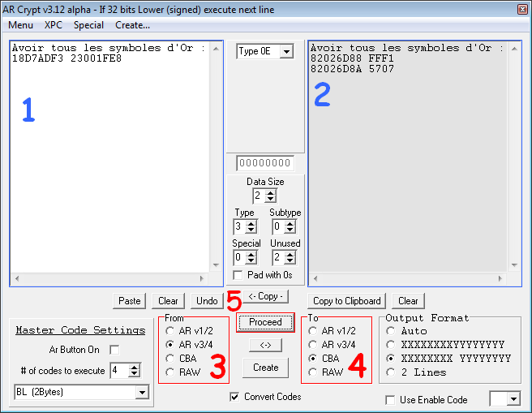Viewport: 532px width, 413px height.
Task: Open the Create... menu
Action: (x=132, y=25)
